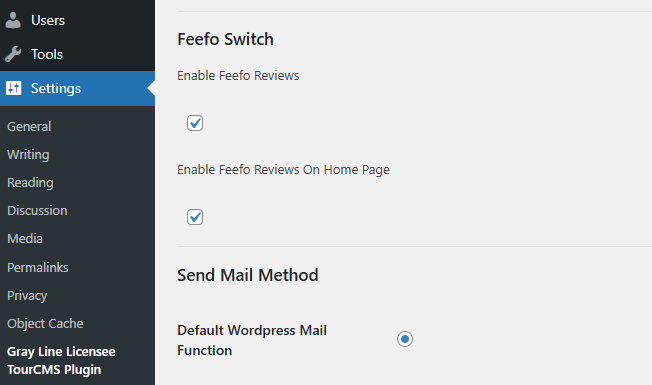Click the Default Wordpress Mail Function label
Screen dimensions: 652x385
tap(252, 340)
